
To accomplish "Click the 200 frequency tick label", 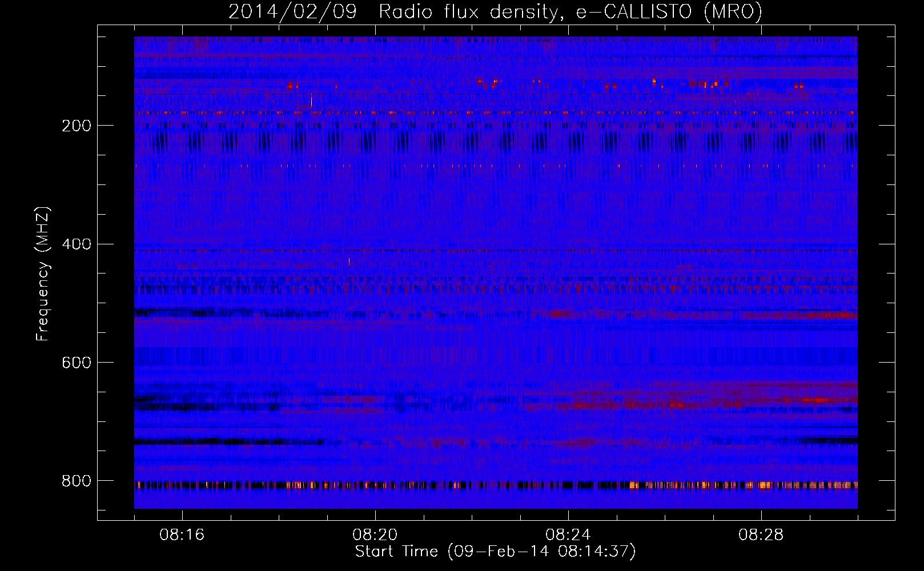I will click(77, 126).
